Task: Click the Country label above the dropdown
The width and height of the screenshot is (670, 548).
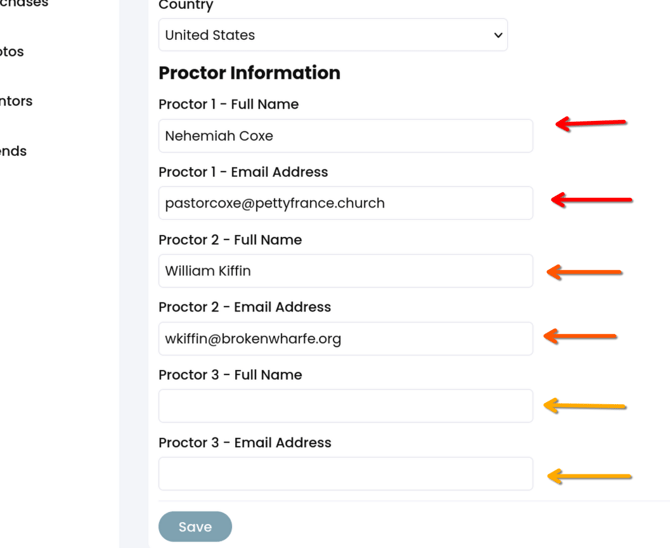Action: (x=186, y=6)
